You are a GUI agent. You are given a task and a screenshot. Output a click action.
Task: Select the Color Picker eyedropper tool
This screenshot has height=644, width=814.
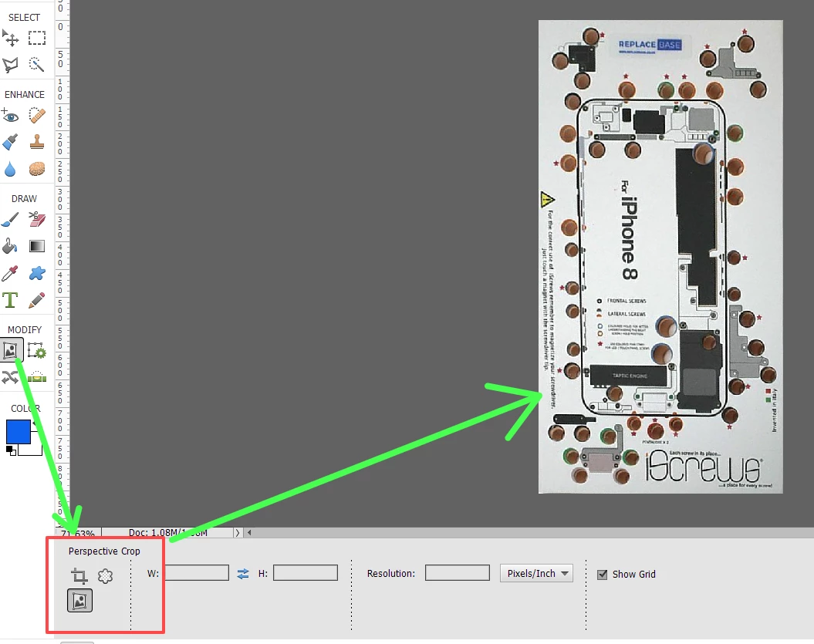coord(10,273)
